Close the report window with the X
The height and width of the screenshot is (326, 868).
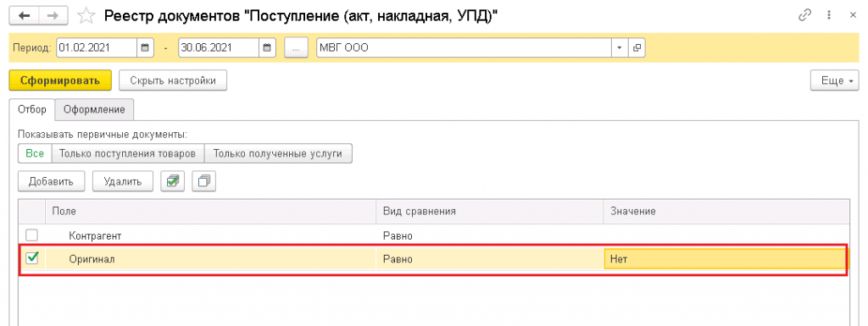pyautogui.click(x=853, y=16)
